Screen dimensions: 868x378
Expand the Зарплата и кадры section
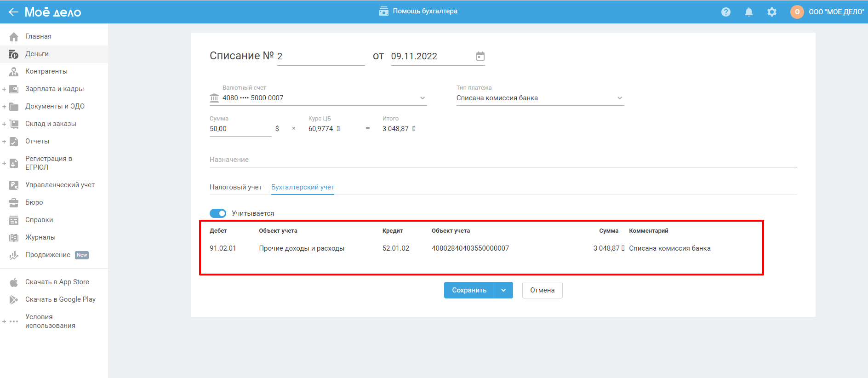click(4, 89)
